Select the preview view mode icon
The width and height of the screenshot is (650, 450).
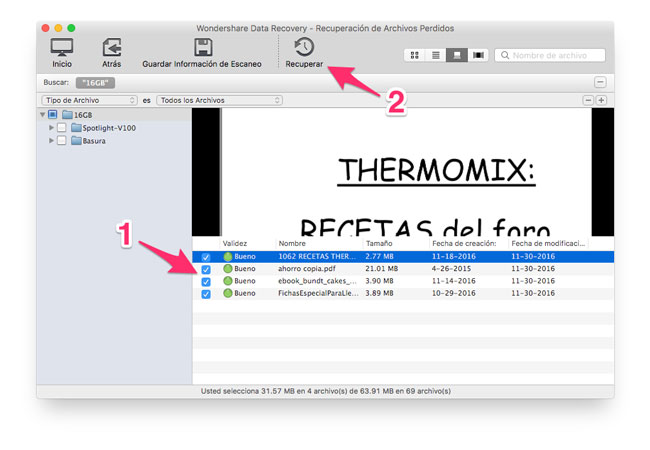[457, 55]
